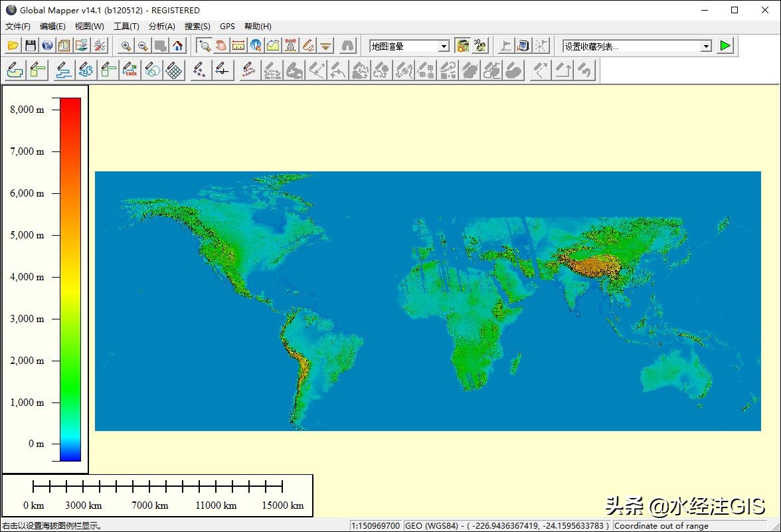Click the 右击以设置海拔图例栏显示 status message
Screen dimensions: 781x532
point(52,525)
